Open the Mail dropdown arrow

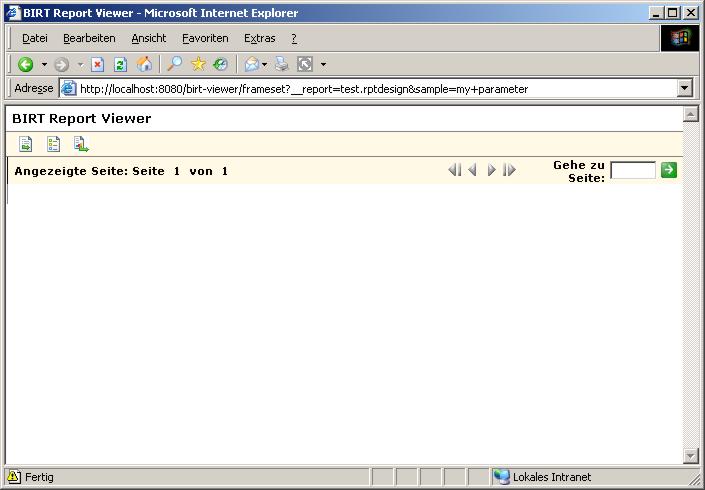[x=264, y=65]
